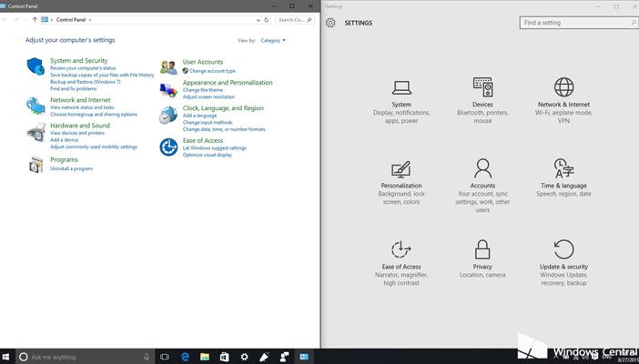The height and width of the screenshot is (364, 639).
Task: Click the User Accounts people icon
Action: click(168, 66)
